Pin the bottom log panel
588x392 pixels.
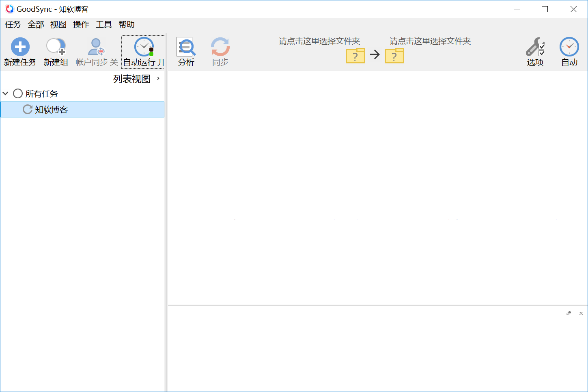[x=569, y=313]
